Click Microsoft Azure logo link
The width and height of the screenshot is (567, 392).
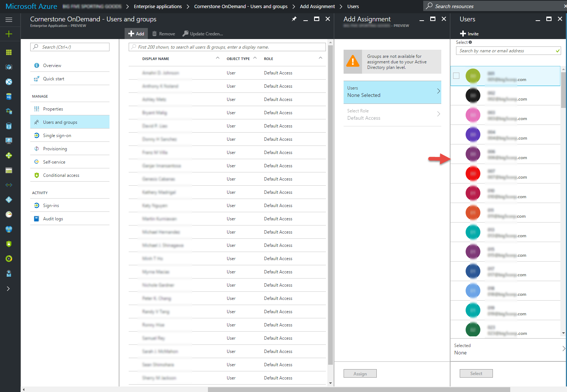pyautogui.click(x=31, y=6)
